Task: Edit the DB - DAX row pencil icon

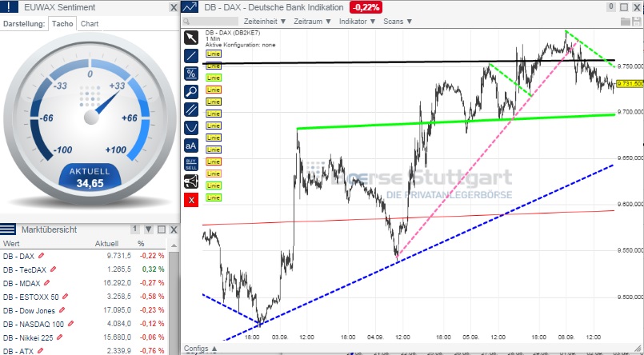Action: (41, 256)
